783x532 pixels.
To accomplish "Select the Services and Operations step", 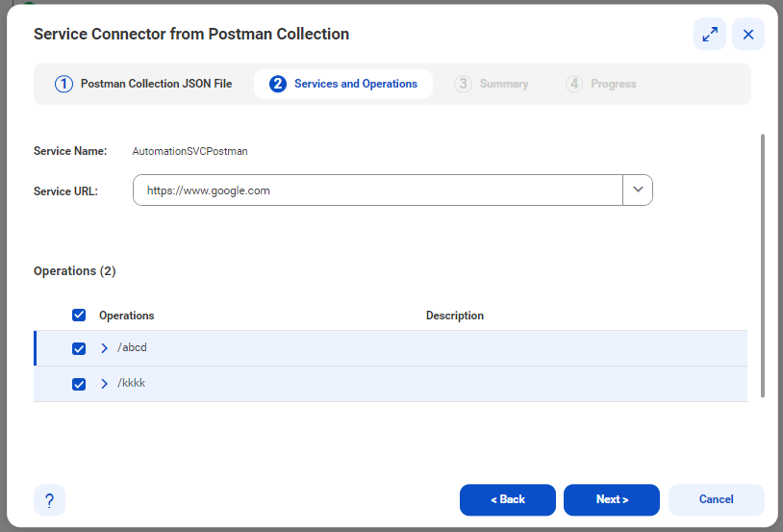I will 343,84.
